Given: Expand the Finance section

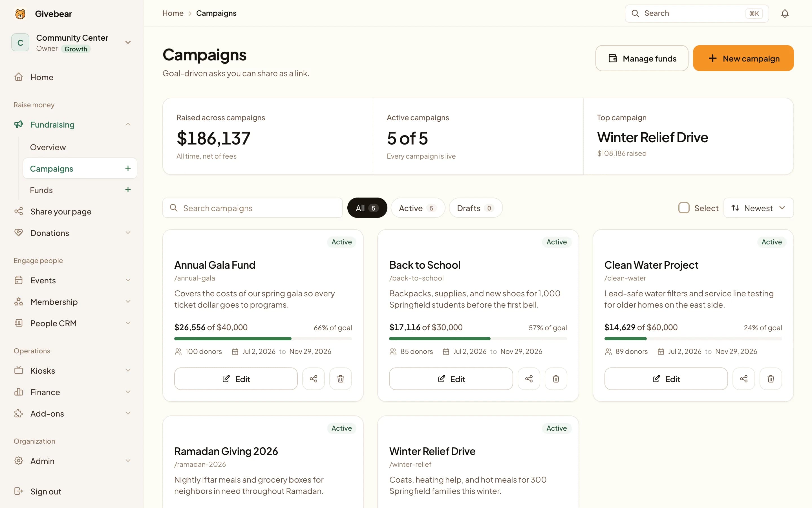Looking at the screenshot, I should [x=128, y=392].
